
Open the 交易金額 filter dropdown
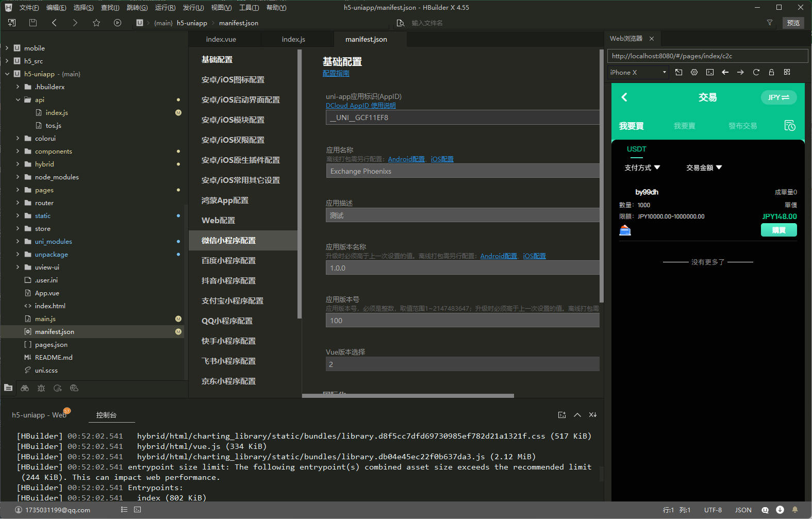pyautogui.click(x=704, y=168)
